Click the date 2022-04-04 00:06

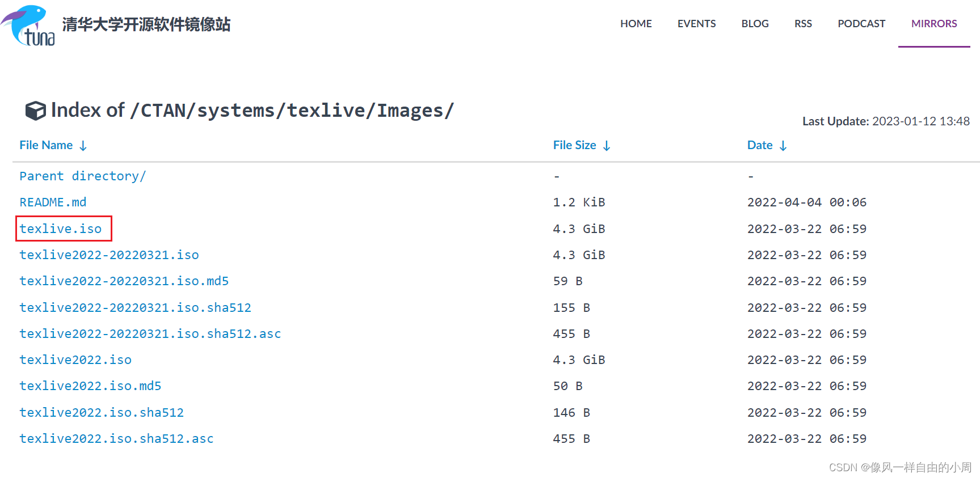pyautogui.click(x=806, y=202)
